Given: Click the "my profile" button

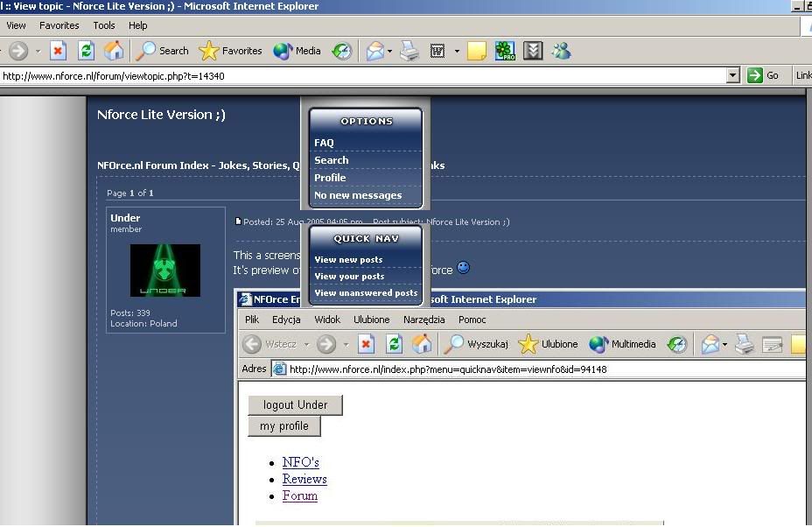Looking at the screenshot, I should [x=284, y=426].
